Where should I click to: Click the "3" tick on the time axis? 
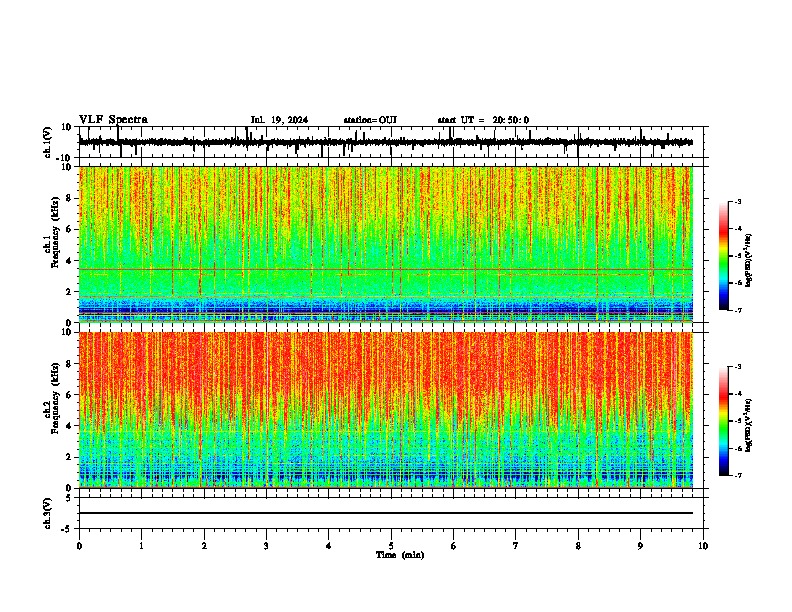(266, 546)
